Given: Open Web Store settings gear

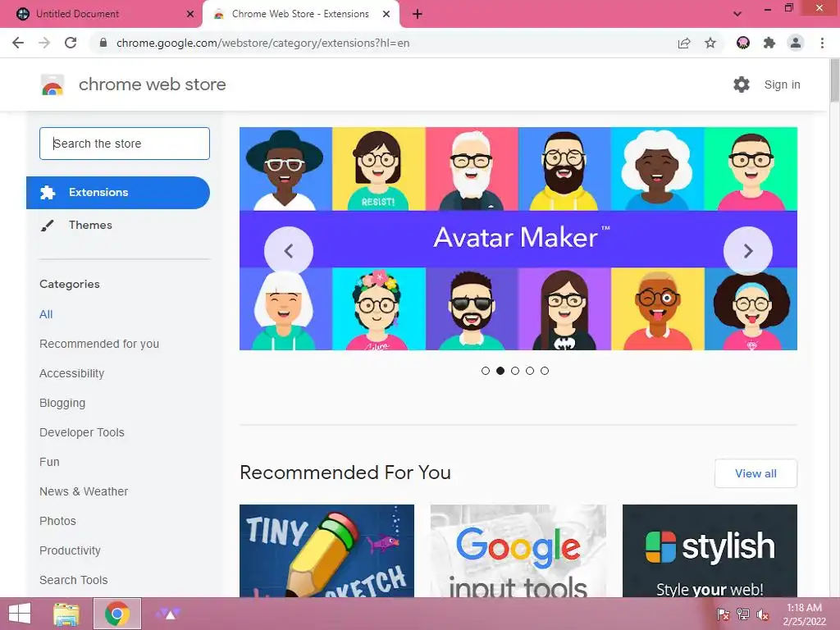Looking at the screenshot, I should click(742, 84).
